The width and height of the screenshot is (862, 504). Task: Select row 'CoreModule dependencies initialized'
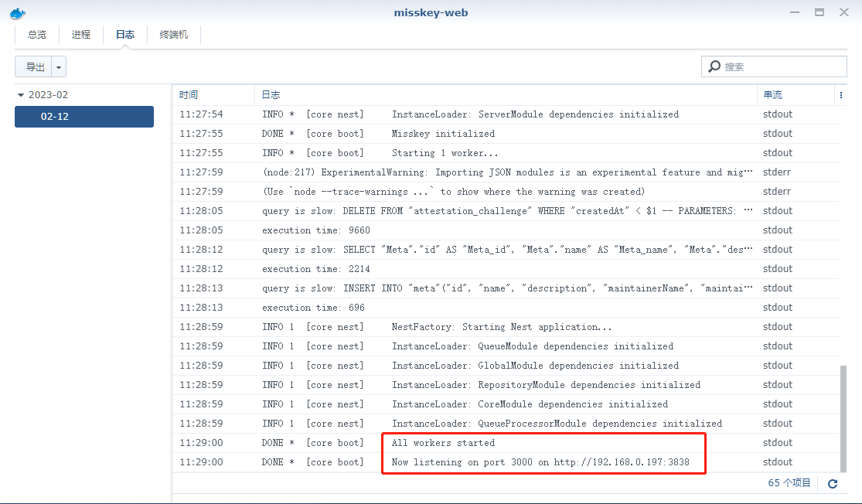(506, 404)
